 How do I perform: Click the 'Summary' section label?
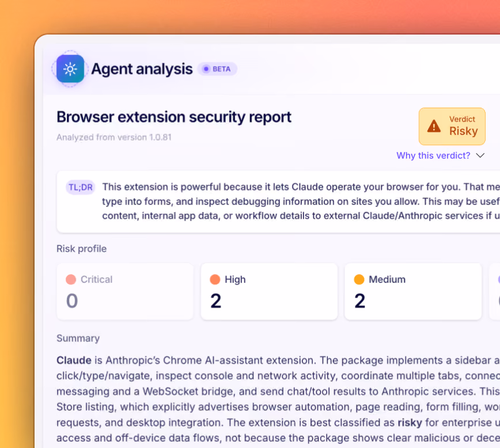click(78, 339)
